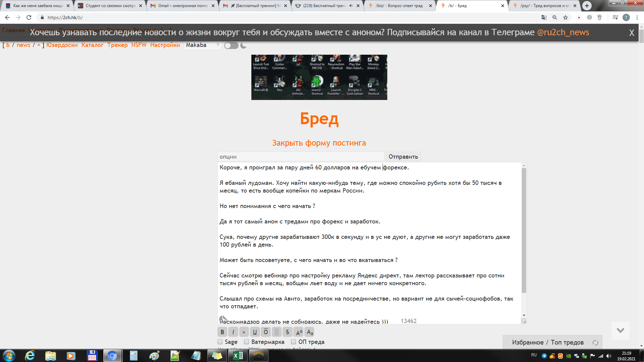Open Избранное / Топ тредов panel
Image resolution: width=644 pixels, height=362 pixels.
548,342
